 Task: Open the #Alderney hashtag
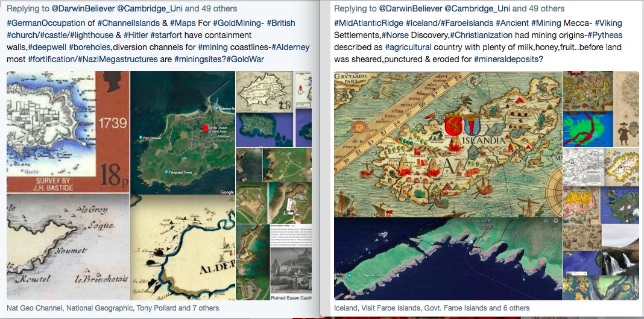(291, 47)
